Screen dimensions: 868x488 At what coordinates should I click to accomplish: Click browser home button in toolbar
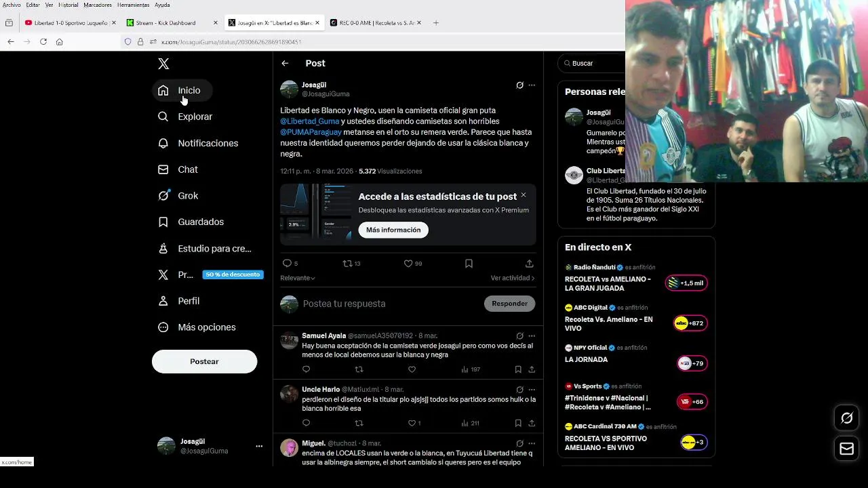(x=59, y=41)
